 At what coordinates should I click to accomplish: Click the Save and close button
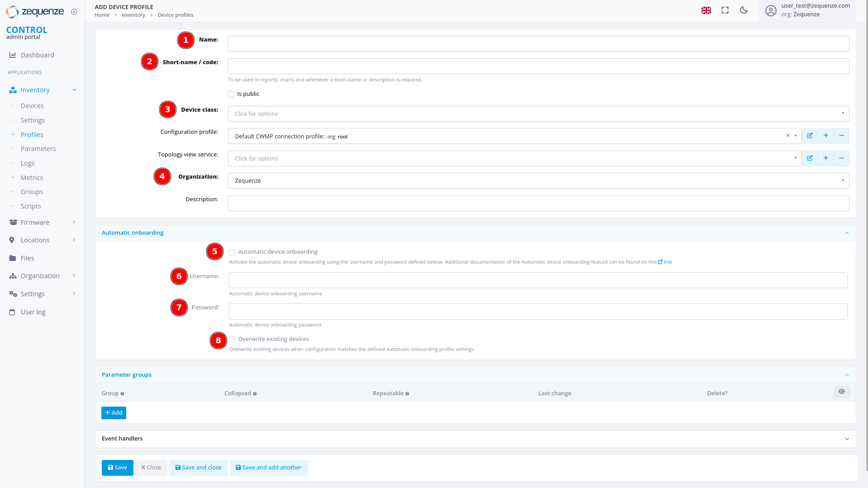tap(199, 468)
